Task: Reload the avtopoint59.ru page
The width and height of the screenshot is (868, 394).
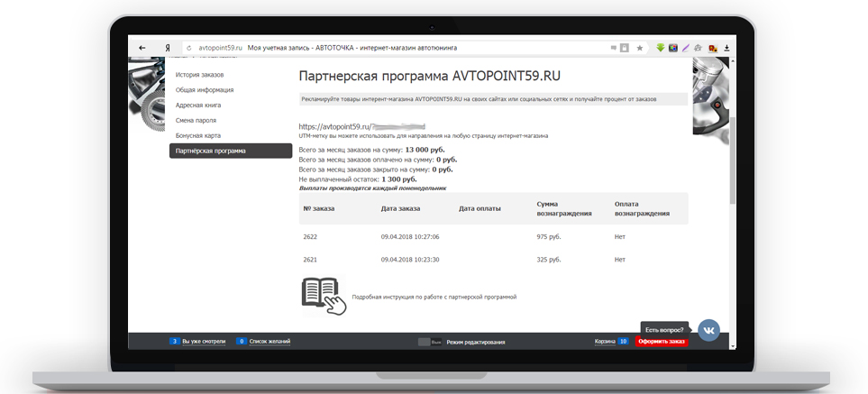Action: (189, 48)
